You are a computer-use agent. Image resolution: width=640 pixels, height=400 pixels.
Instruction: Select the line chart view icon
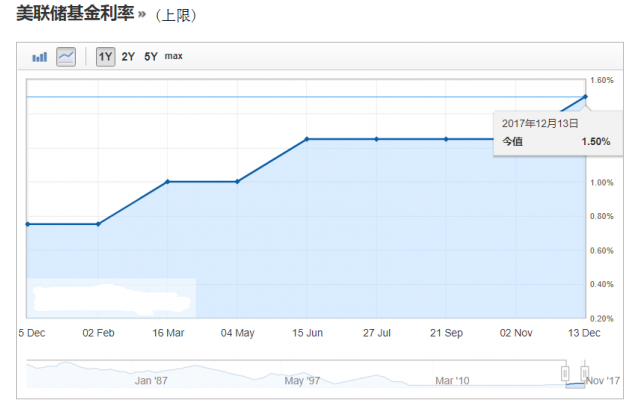point(66,57)
